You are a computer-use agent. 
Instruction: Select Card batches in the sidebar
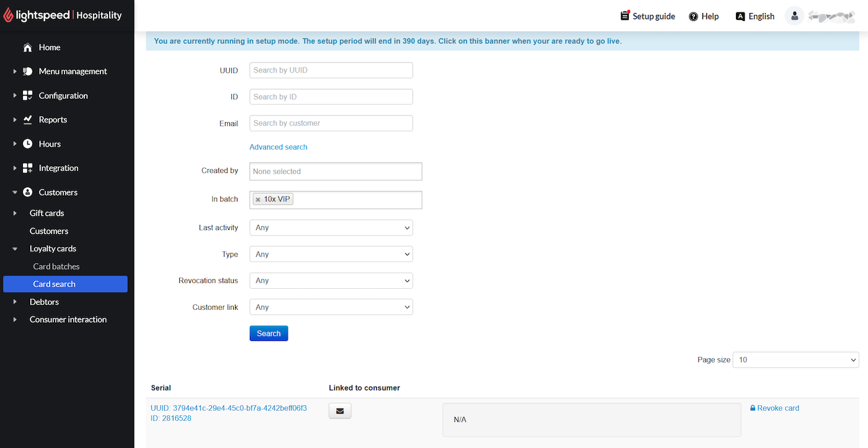[56, 266]
